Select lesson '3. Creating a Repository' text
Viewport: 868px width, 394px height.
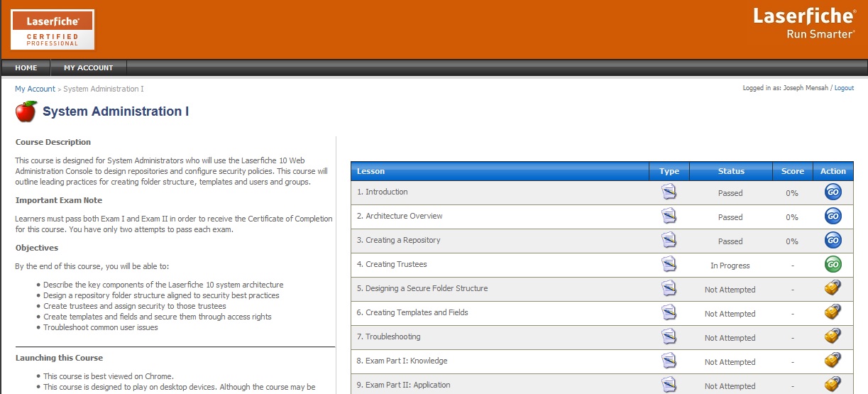398,240
